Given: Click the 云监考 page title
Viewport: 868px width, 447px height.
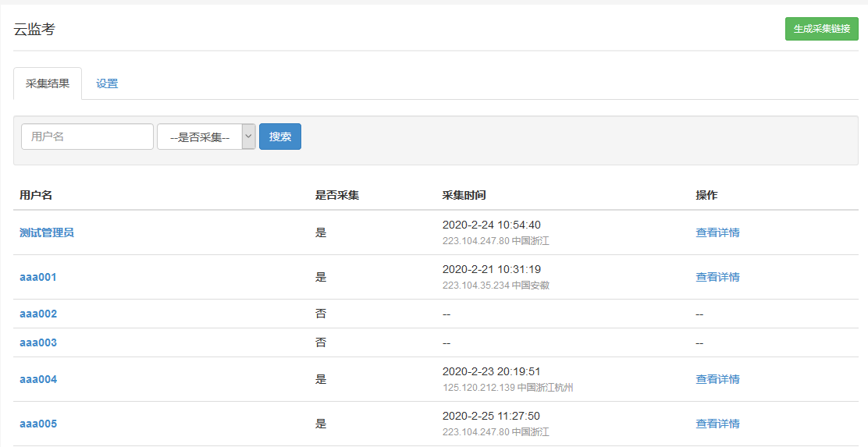Looking at the screenshot, I should [x=34, y=30].
